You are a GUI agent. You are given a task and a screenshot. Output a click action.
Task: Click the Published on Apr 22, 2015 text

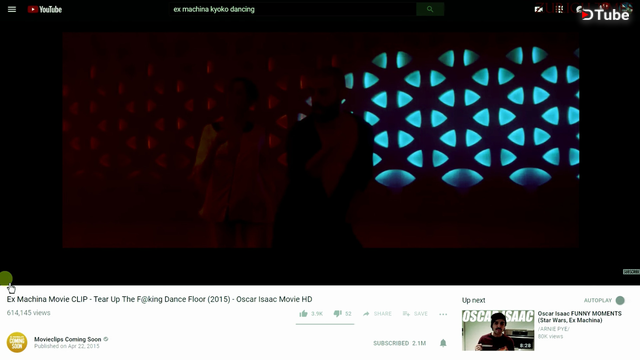click(x=67, y=346)
